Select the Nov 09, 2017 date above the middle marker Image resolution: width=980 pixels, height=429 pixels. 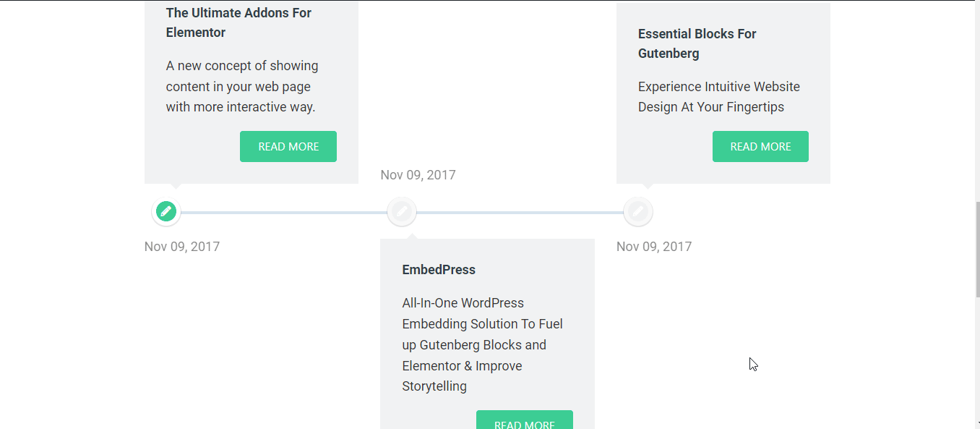click(x=418, y=174)
